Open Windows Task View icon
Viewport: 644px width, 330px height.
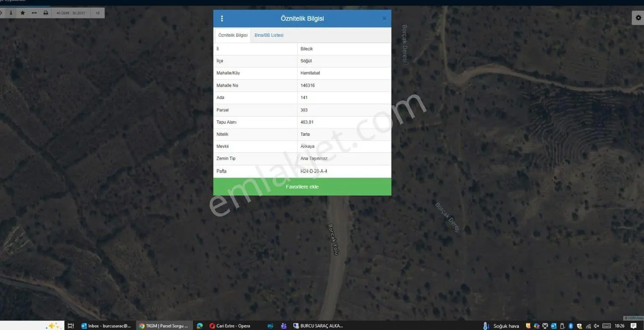pos(71,326)
